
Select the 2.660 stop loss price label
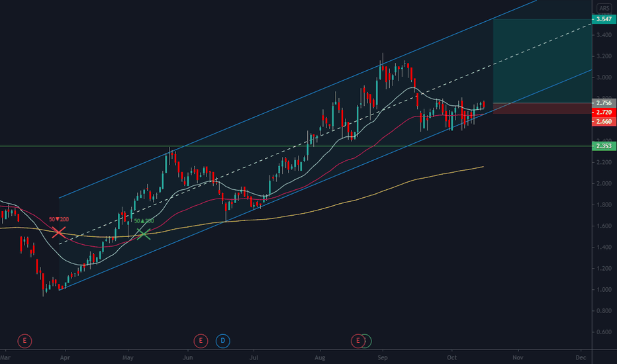pyautogui.click(x=604, y=122)
